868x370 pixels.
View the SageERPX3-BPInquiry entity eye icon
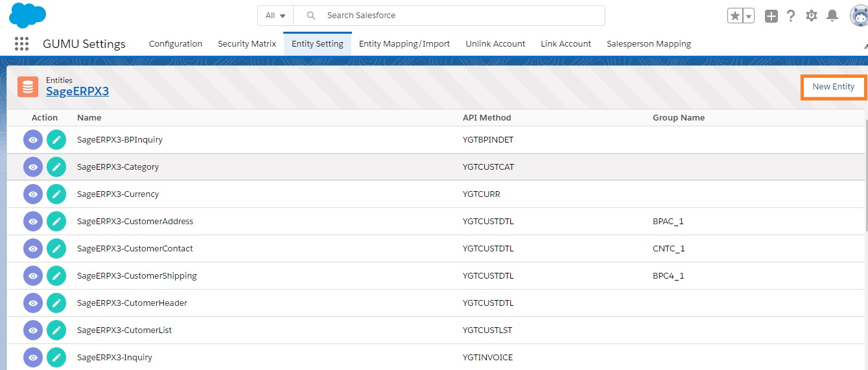33,139
